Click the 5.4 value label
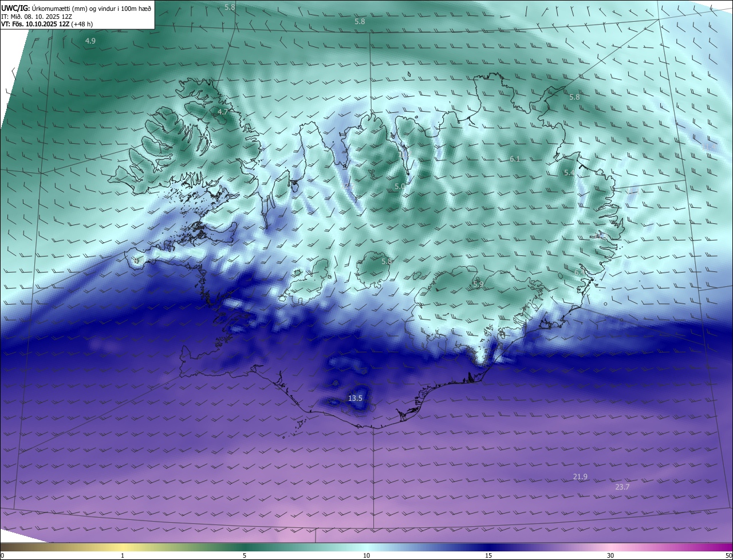 pos(569,172)
